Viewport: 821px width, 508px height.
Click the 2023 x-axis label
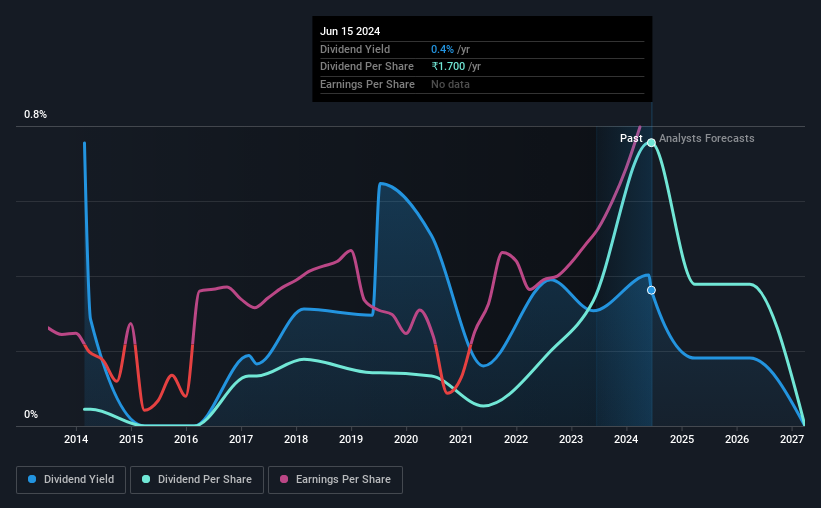[x=571, y=439]
